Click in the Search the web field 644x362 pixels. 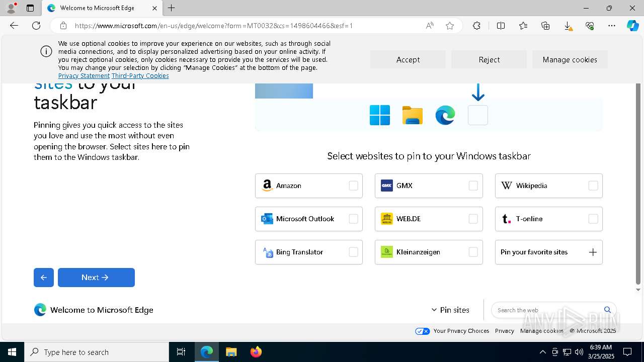(548, 310)
